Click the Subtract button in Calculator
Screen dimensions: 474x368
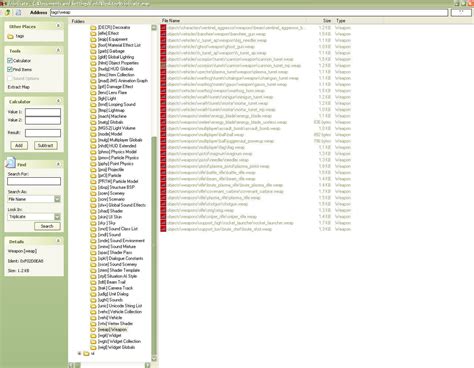[x=46, y=146]
